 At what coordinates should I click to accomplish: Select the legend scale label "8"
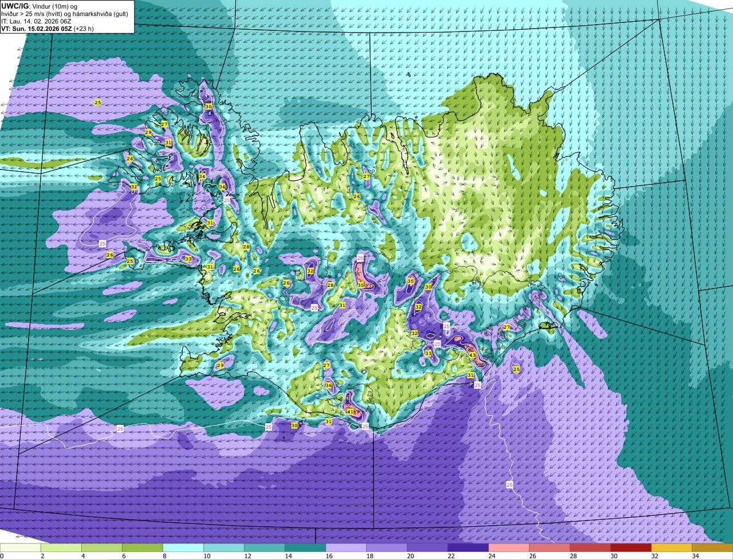tap(164, 556)
